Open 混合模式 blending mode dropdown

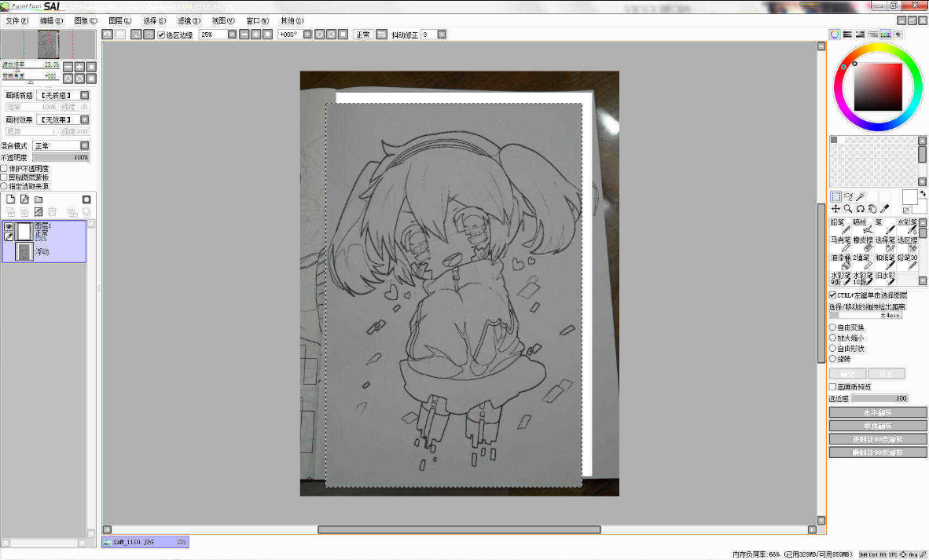tap(85, 145)
